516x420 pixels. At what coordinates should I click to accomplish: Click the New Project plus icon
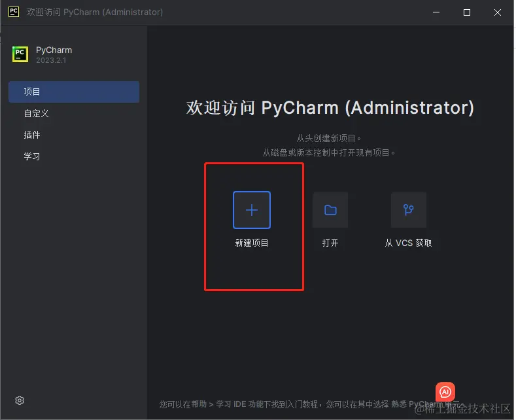click(x=252, y=210)
